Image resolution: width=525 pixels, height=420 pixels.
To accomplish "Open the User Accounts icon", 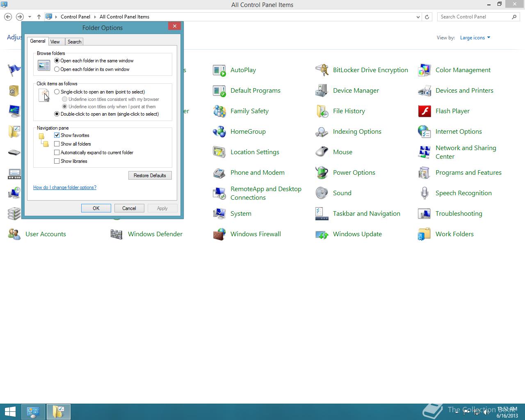I will (x=14, y=234).
